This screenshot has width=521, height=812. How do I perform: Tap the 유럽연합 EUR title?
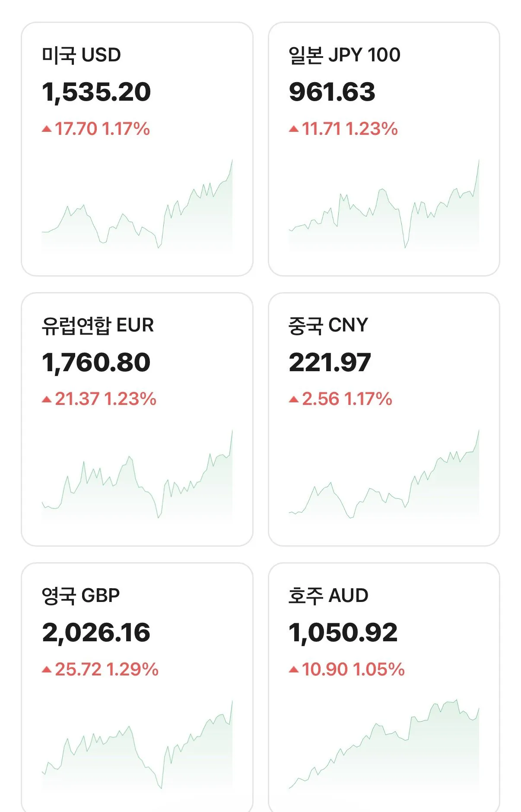tap(98, 325)
